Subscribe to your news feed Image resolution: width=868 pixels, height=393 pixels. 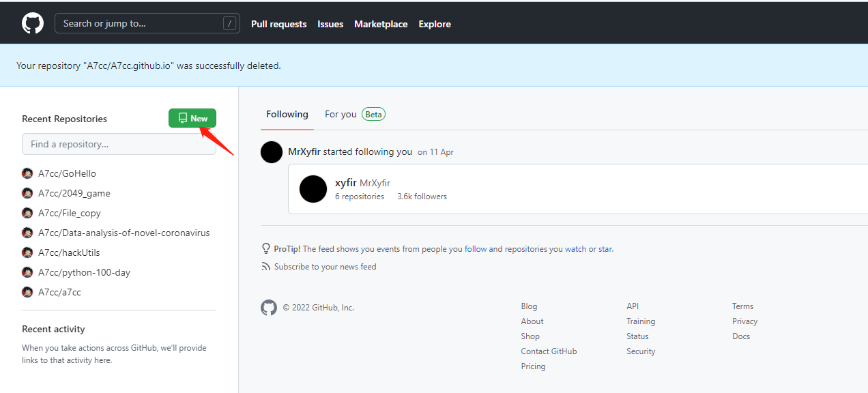point(325,267)
